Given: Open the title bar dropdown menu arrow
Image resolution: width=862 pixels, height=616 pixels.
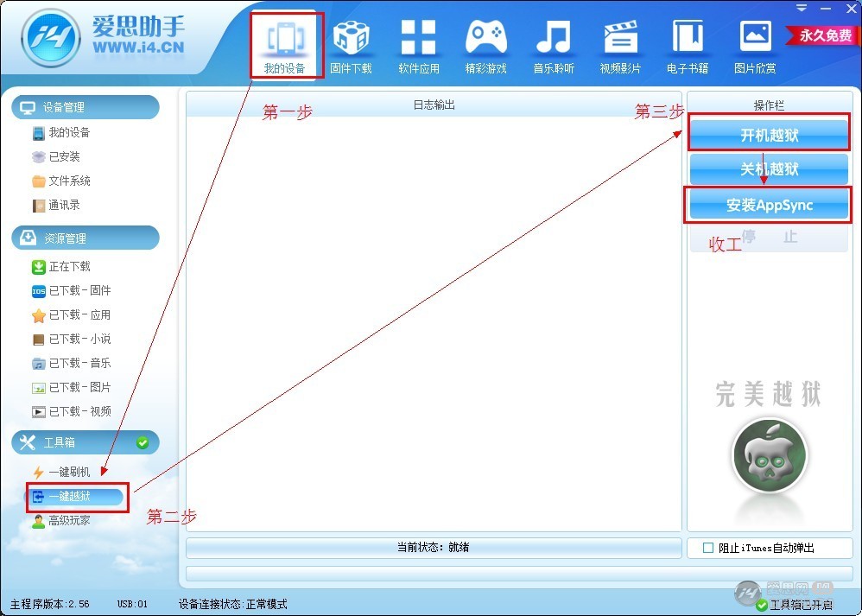Looking at the screenshot, I should click(x=802, y=8).
